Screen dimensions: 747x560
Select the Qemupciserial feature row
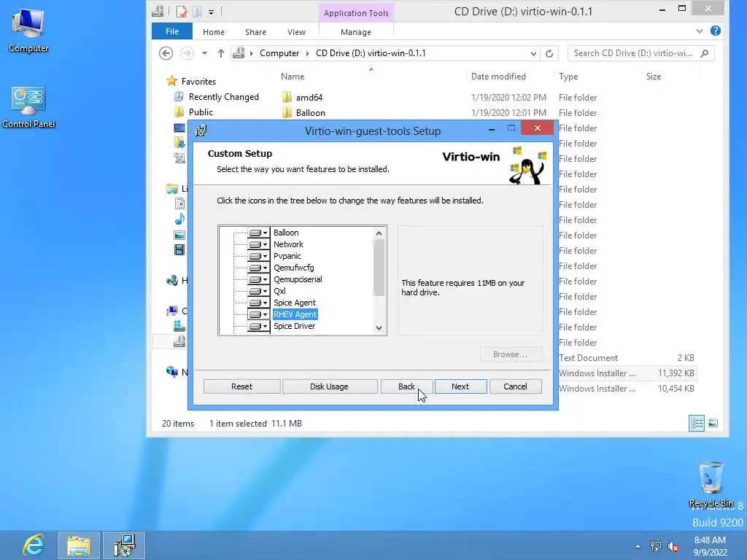point(298,279)
